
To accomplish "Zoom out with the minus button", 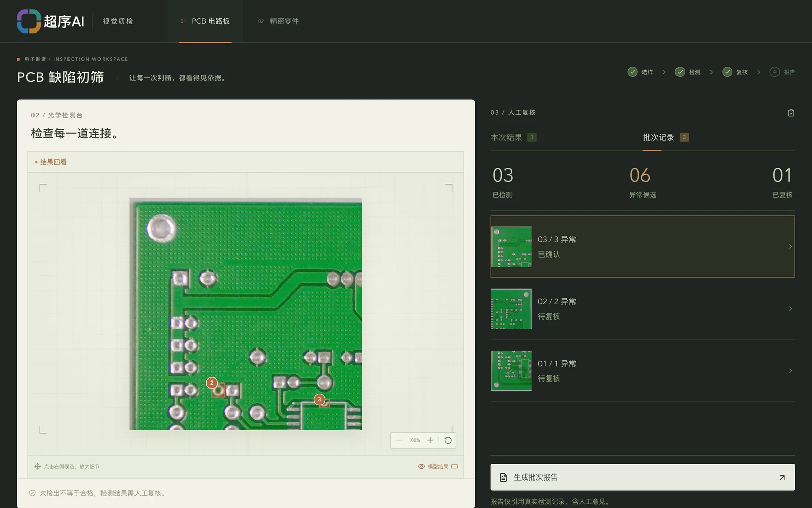I will point(398,440).
